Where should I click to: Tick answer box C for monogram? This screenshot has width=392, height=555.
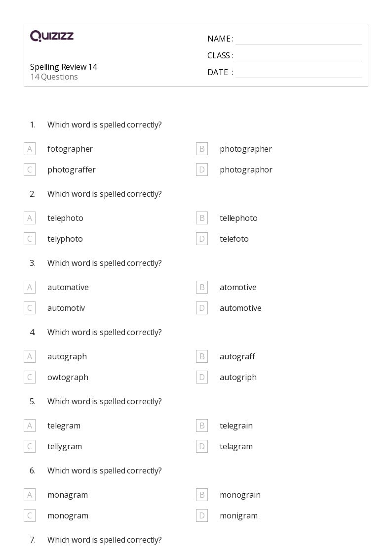pyautogui.click(x=30, y=515)
